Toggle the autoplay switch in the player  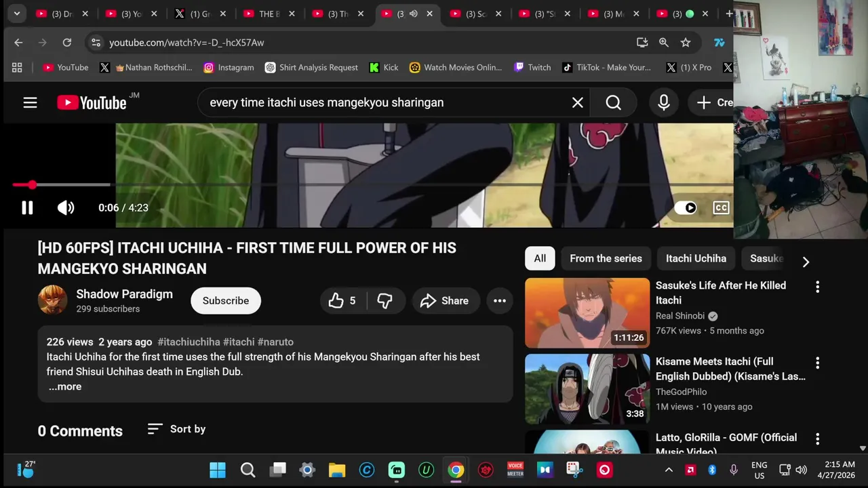pyautogui.click(x=686, y=208)
